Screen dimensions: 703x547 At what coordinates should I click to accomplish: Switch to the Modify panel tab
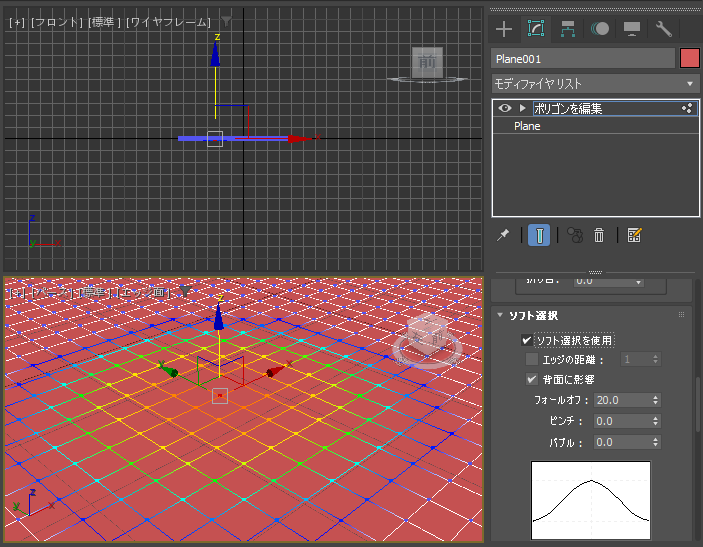pos(536,29)
